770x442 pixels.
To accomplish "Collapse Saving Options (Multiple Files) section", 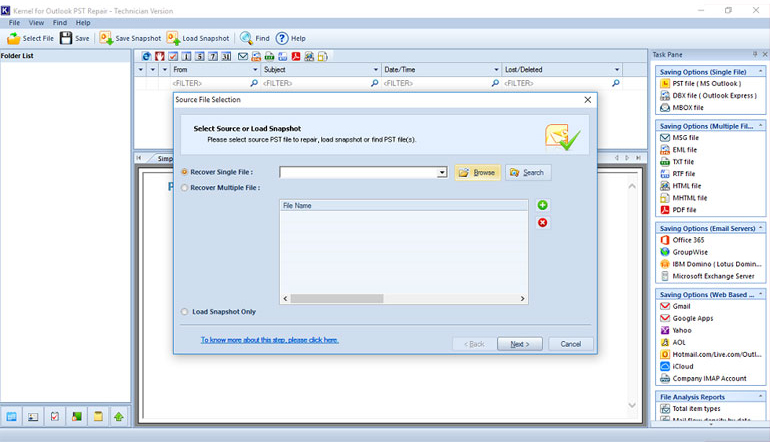I will pos(760,126).
